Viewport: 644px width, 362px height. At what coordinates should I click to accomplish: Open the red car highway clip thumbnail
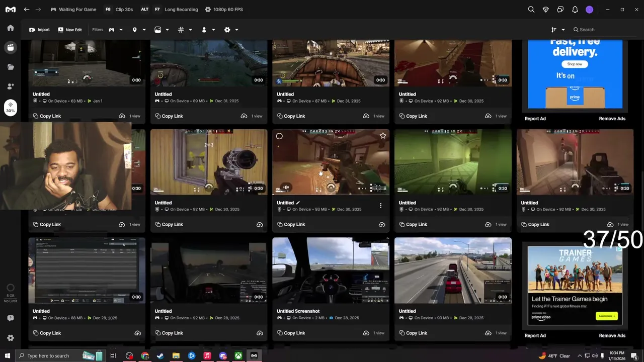(453, 270)
